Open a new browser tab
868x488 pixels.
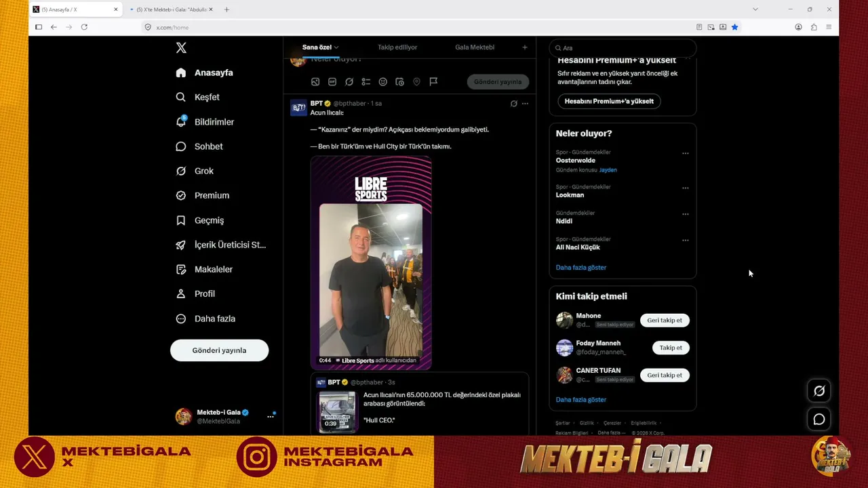(226, 9)
